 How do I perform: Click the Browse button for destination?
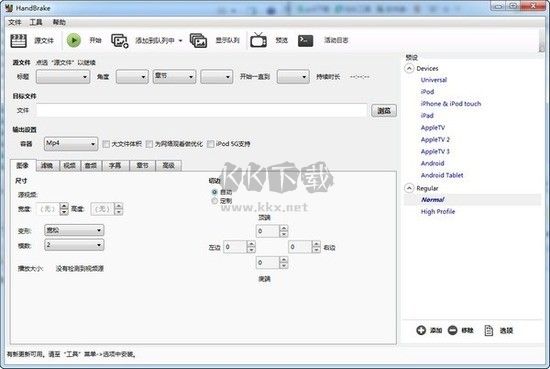[x=384, y=111]
